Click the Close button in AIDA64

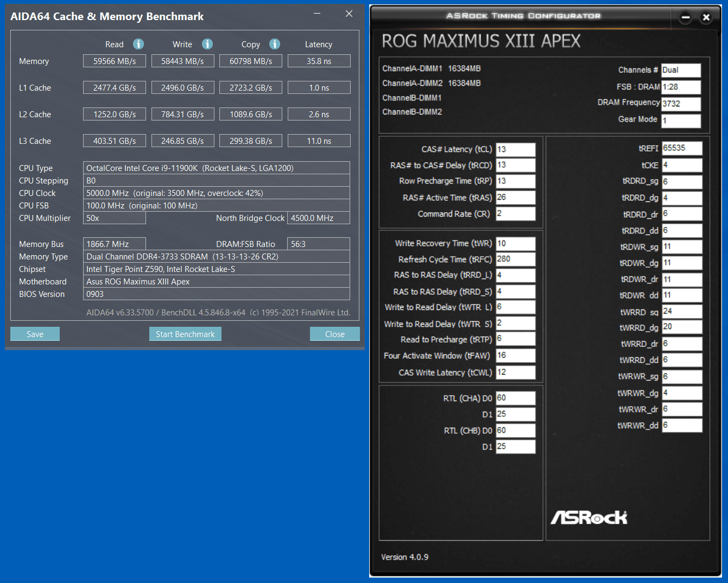tap(335, 334)
